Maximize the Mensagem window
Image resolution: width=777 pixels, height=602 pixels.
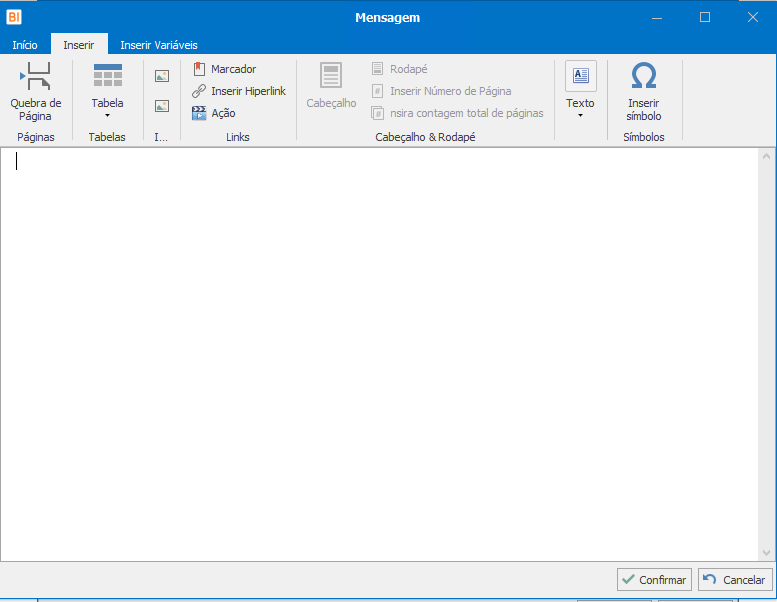705,17
